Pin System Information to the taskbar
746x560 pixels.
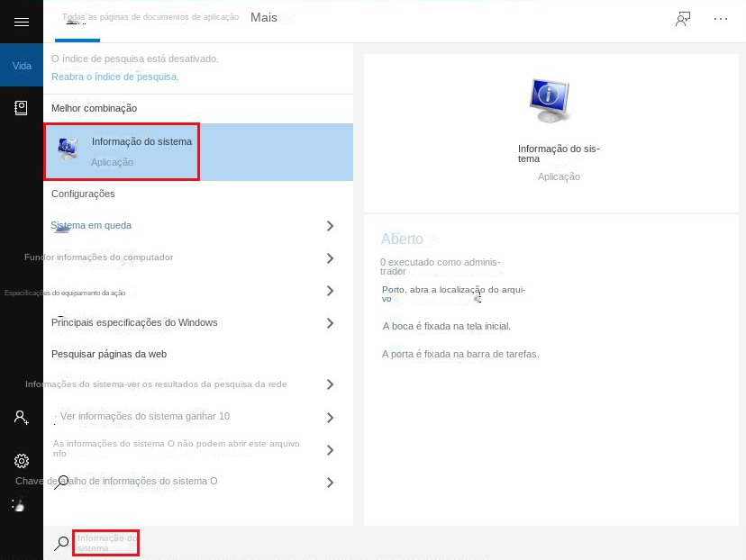(459, 354)
